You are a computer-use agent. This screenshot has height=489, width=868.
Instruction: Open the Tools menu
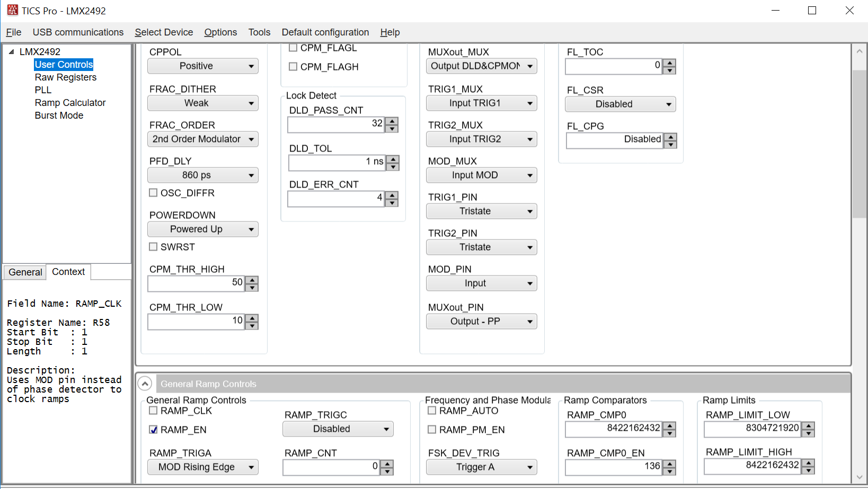click(x=259, y=32)
